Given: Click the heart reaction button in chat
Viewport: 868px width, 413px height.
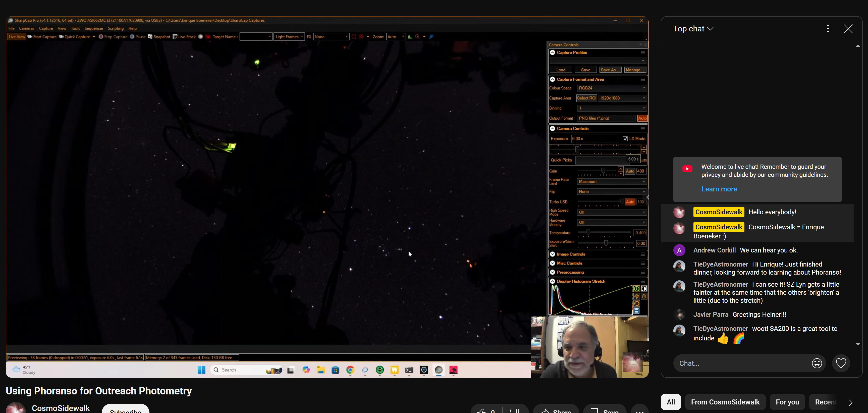Looking at the screenshot, I should 841,363.
